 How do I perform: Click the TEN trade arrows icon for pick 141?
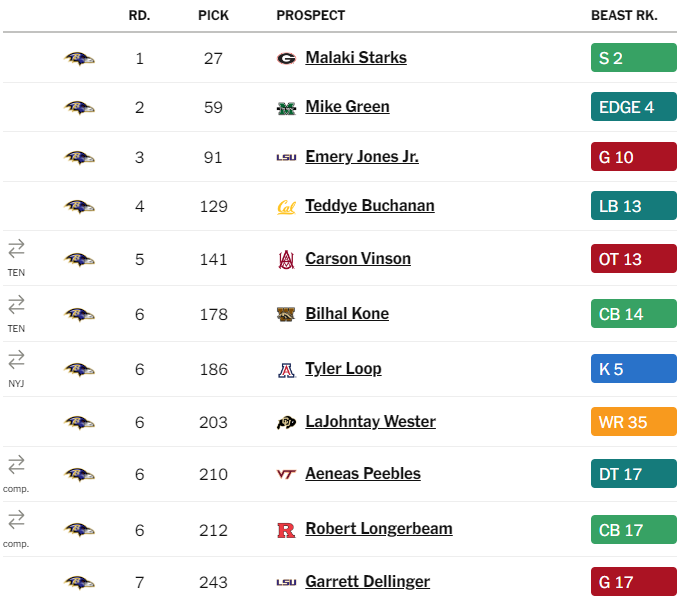[x=16, y=249]
